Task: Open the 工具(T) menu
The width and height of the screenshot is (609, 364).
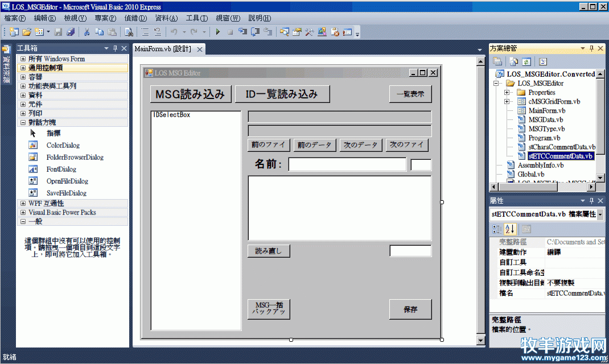Action: pos(196,18)
